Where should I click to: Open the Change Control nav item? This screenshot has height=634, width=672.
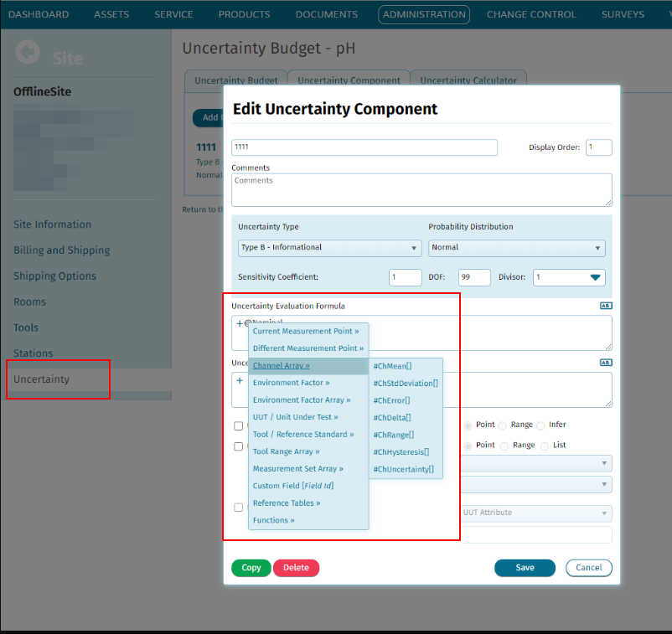tap(531, 14)
